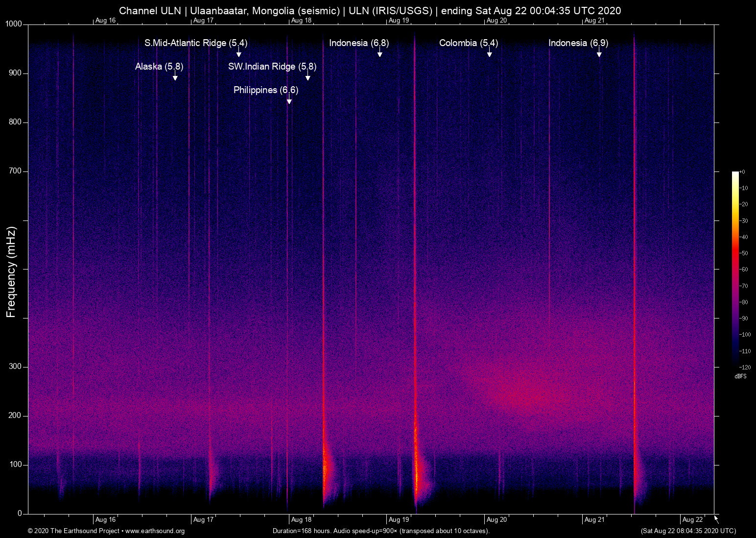The height and width of the screenshot is (538, 756).
Task: Click the Channel ULN title text
Action: pos(370,11)
